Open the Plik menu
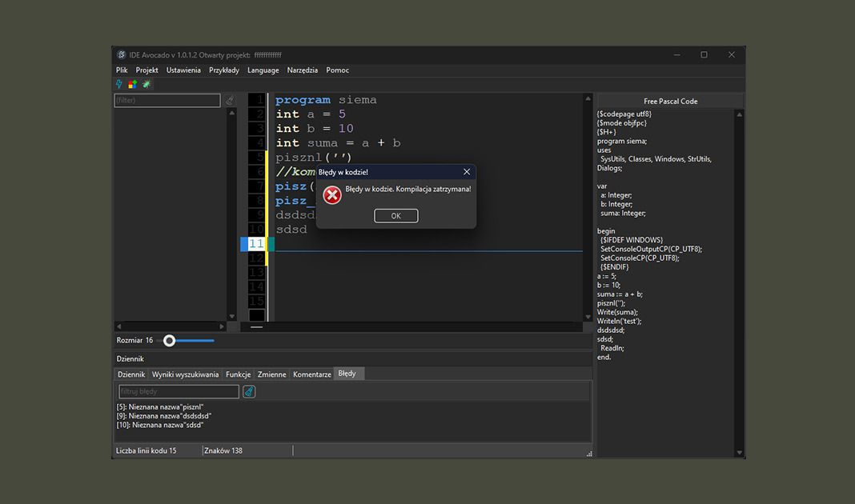 tap(122, 70)
